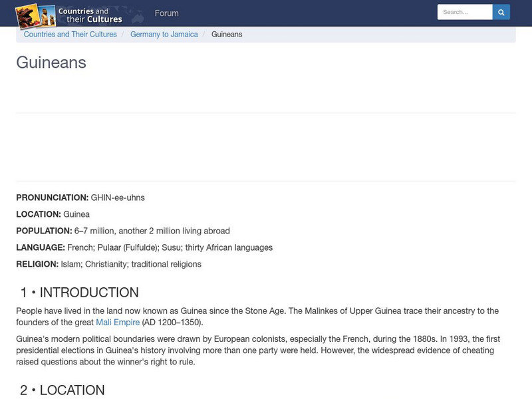Click the 1 • INTRODUCTION heading

tap(79, 293)
